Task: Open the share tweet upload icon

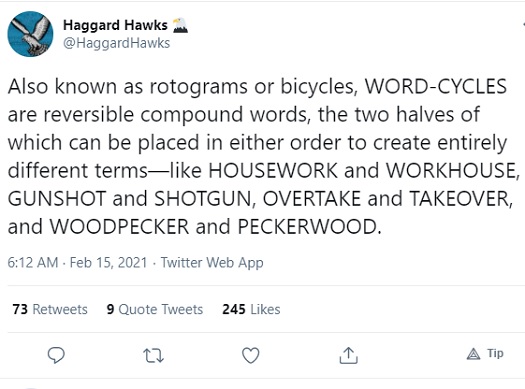Action: (348, 355)
